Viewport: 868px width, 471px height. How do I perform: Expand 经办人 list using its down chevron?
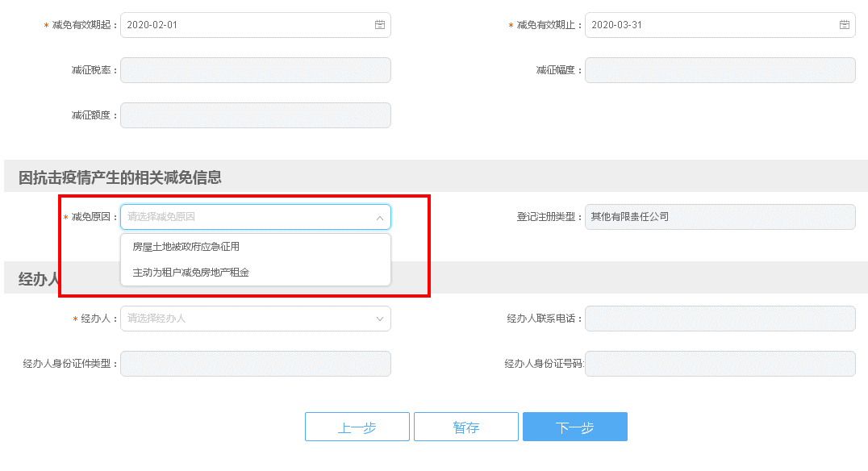point(380,319)
